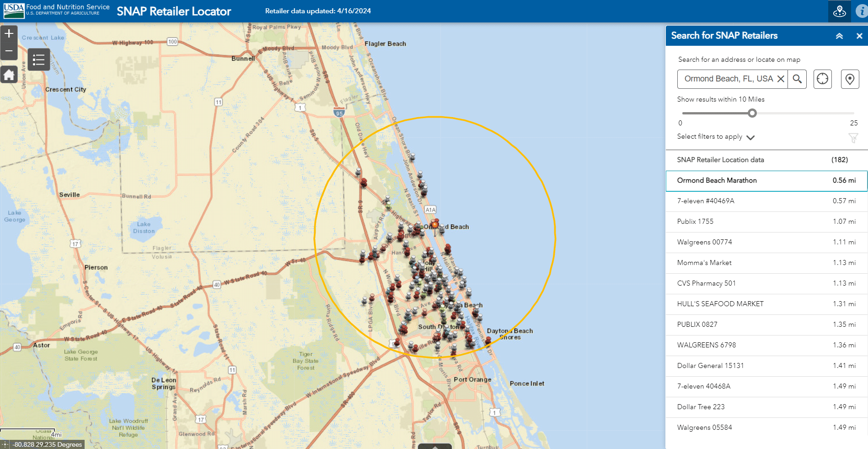The image size is (868, 449).
Task: Expand Select filters to apply
Action: coord(750,137)
